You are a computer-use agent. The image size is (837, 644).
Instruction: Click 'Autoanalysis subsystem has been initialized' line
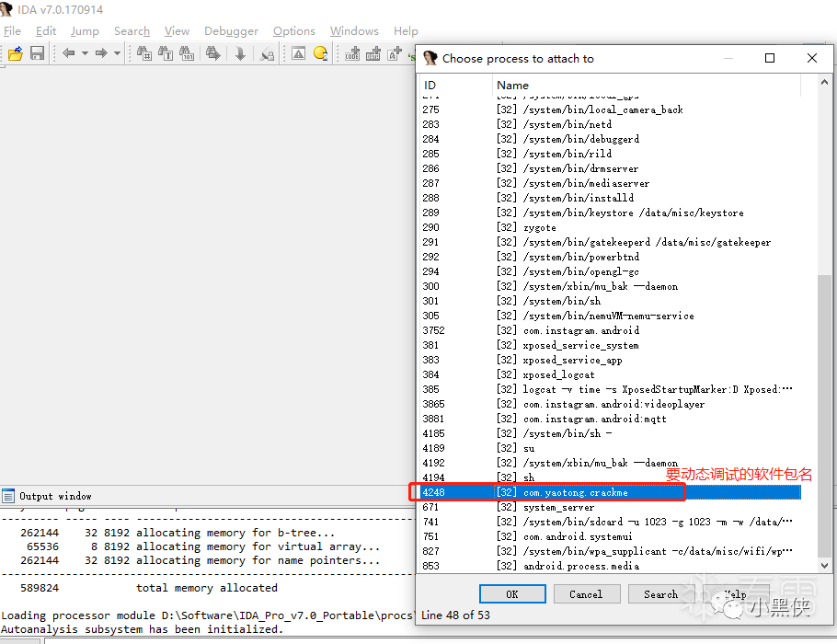(x=143, y=629)
